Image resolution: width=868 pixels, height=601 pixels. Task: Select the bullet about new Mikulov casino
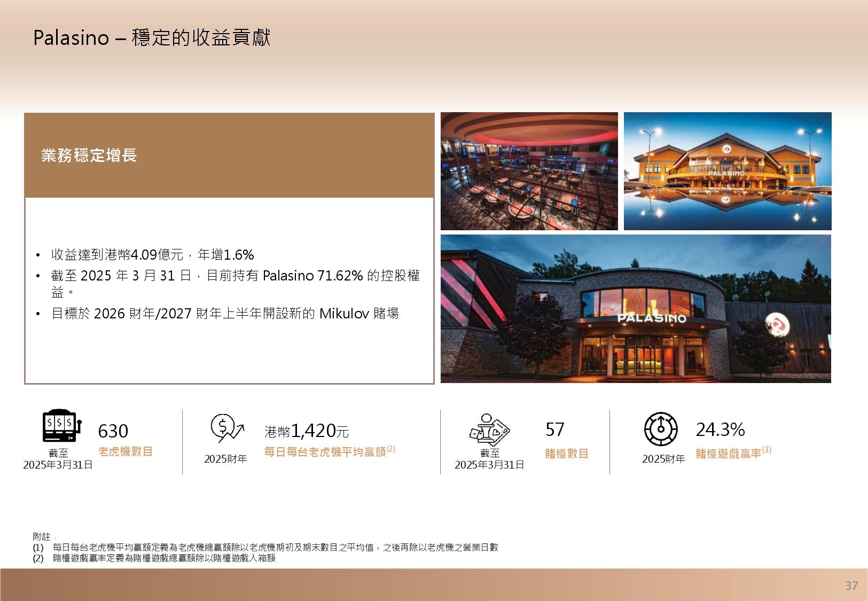coord(225,313)
